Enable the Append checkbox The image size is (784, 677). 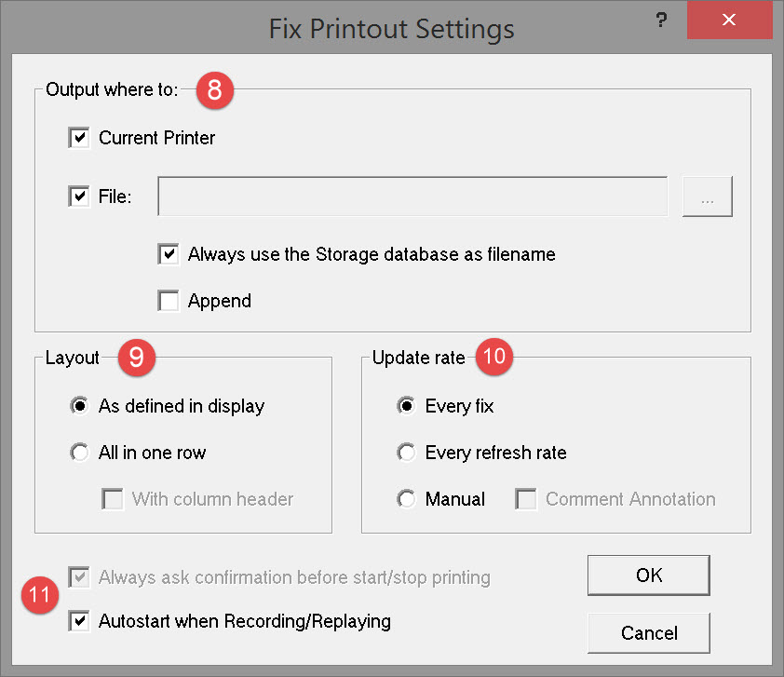tap(169, 301)
